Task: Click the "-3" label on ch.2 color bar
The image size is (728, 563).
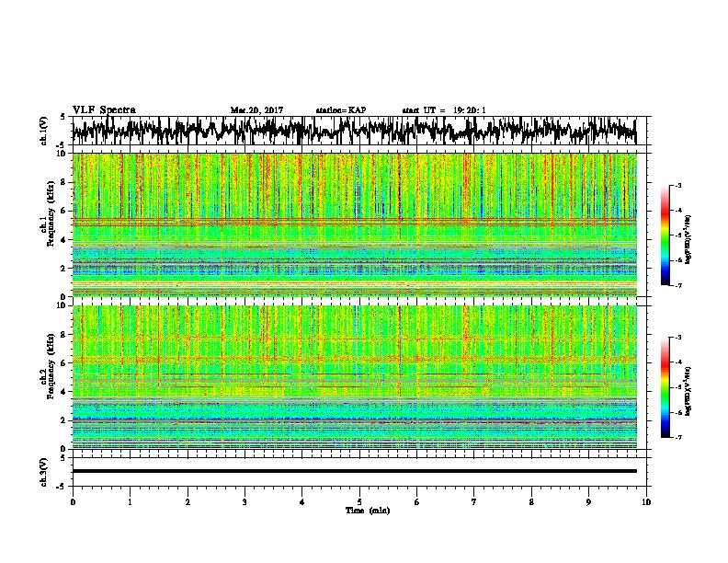Action: 677,338
